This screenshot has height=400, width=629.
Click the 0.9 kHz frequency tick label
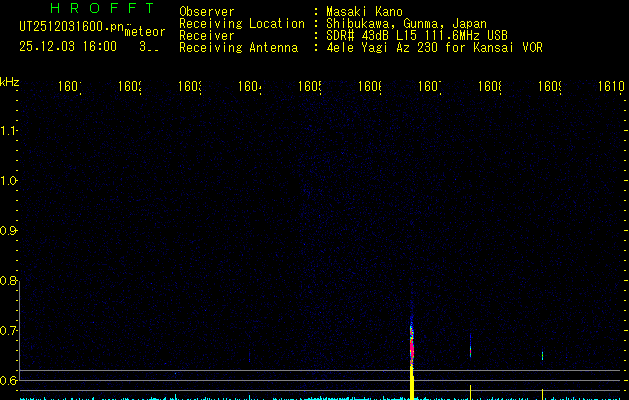[x=9, y=231]
